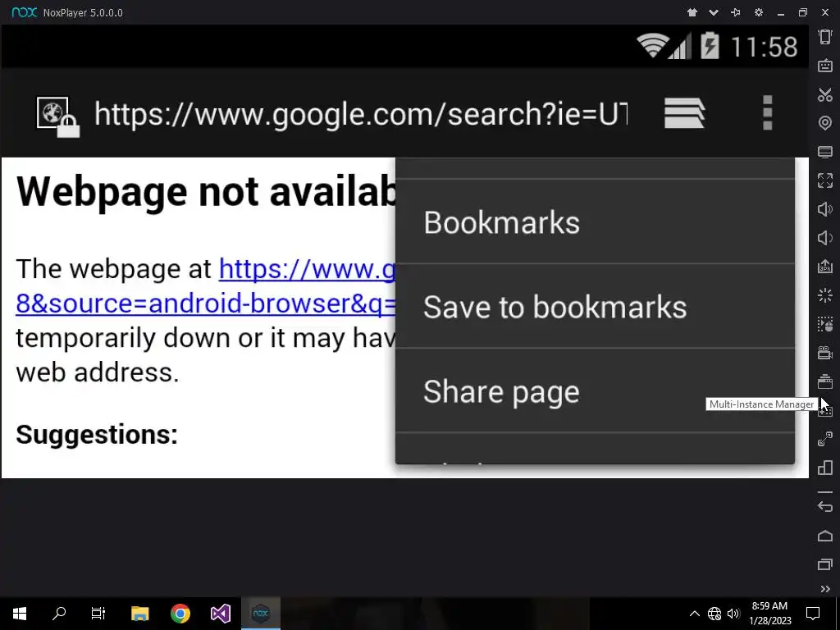This screenshot has height=630, width=840.
Task: Expand more sidebar tools double chevron
Action: 825,589
